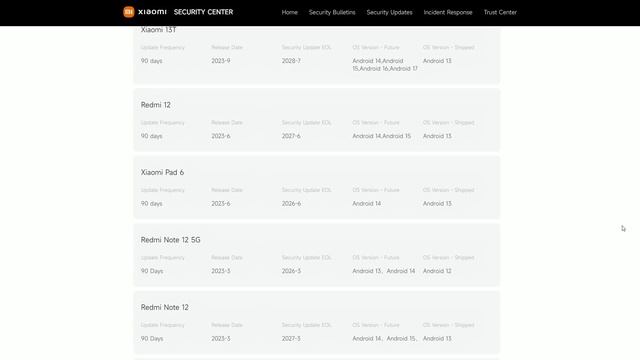Click Redmi 12 release date 2023-6

221,136
